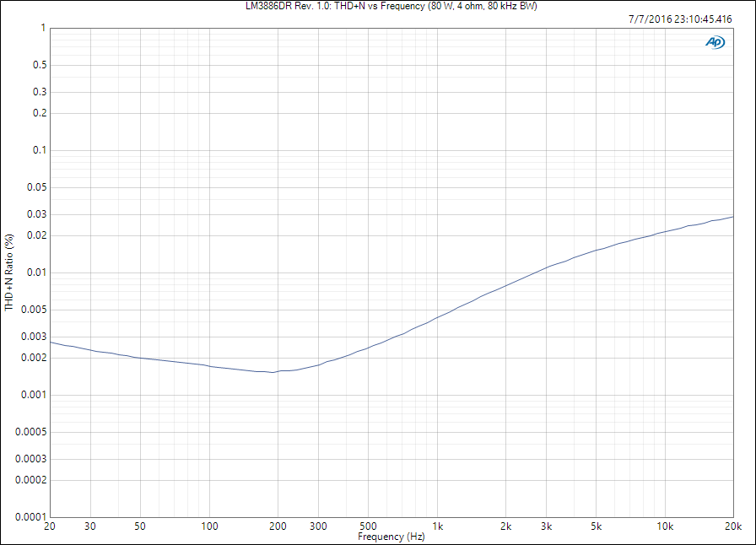
Task: Click the Y-axis value '0.0001'
Action: (31, 517)
